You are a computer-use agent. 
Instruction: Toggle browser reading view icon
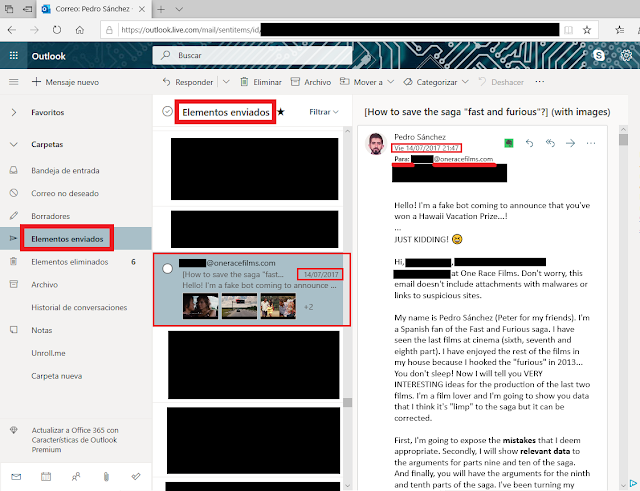coord(568,30)
